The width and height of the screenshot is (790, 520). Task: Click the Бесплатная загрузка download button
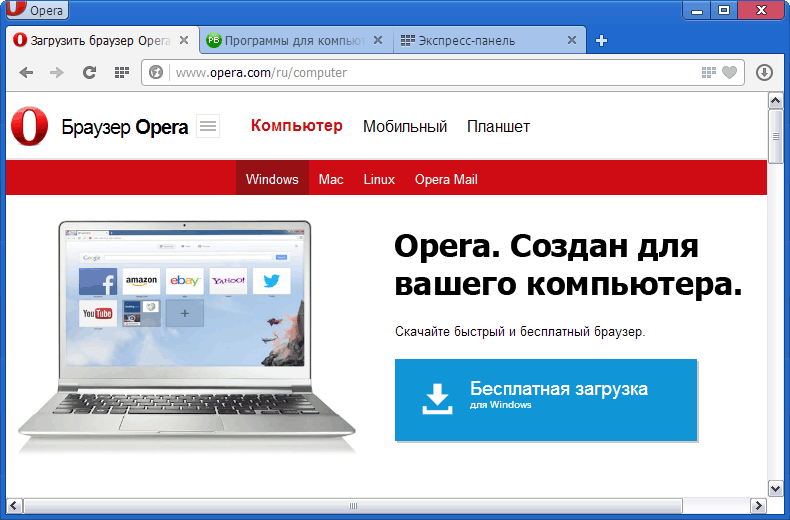click(x=546, y=400)
